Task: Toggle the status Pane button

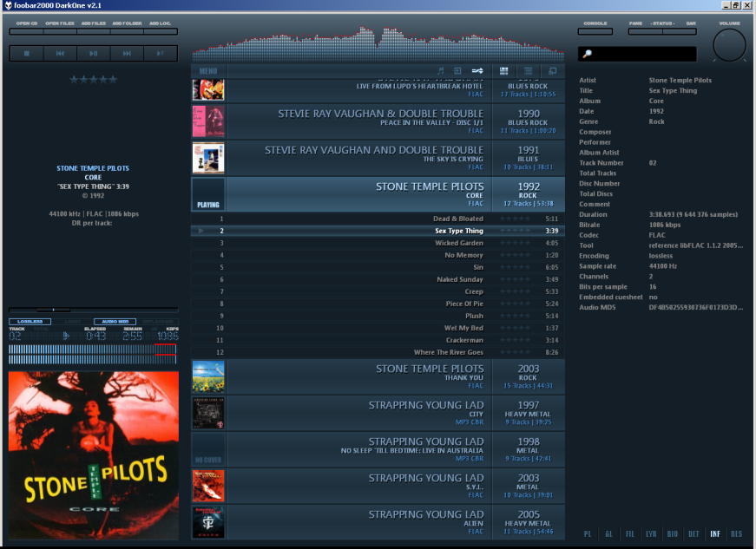Action: click(x=646, y=31)
